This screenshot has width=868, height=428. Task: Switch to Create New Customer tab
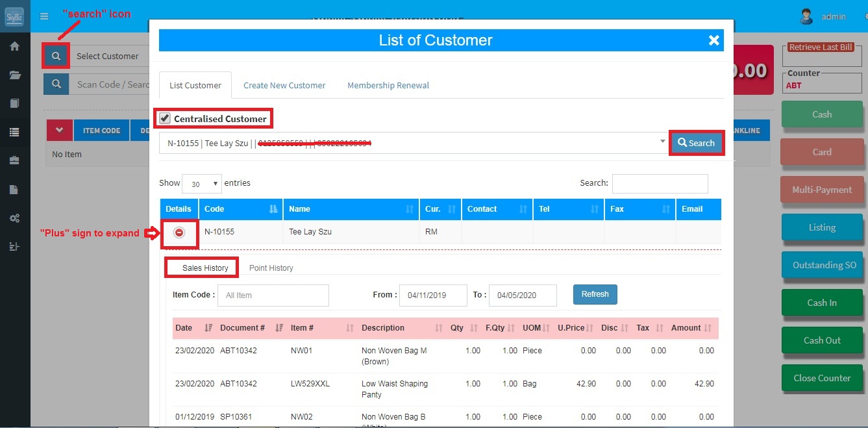[x=284, y=86]
